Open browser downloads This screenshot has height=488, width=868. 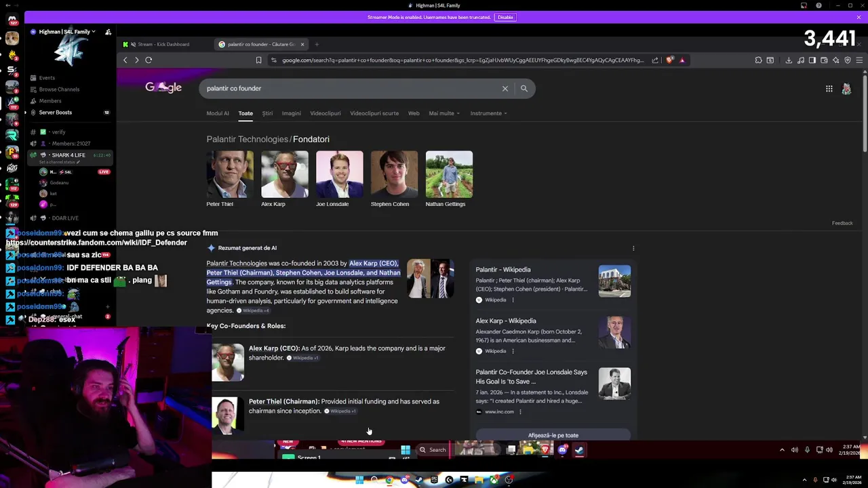pos(789,60)
